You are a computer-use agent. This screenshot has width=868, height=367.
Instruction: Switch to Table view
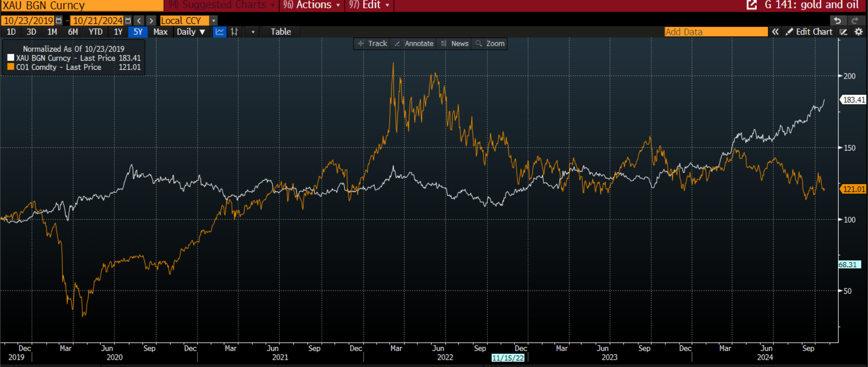click(280, 32)
